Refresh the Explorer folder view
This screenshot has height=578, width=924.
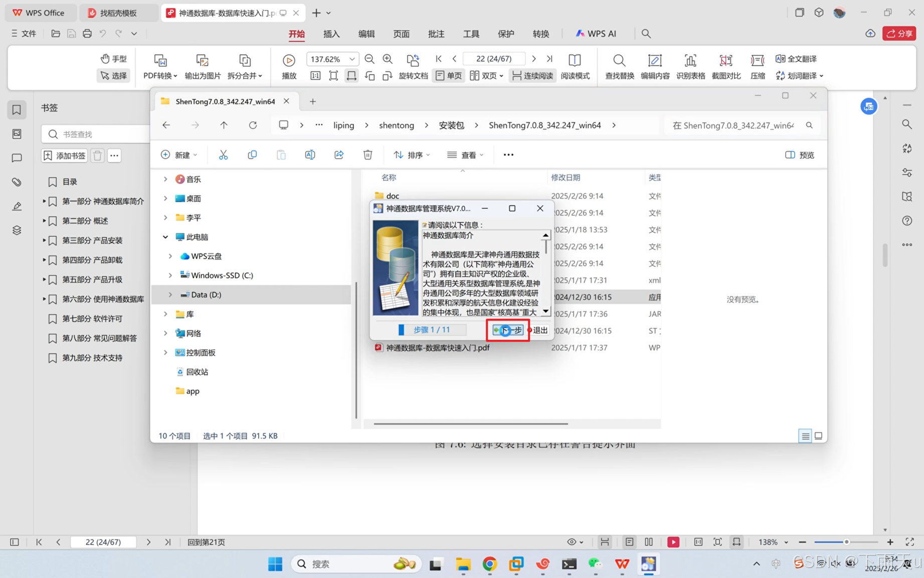[x=253, y=125]
